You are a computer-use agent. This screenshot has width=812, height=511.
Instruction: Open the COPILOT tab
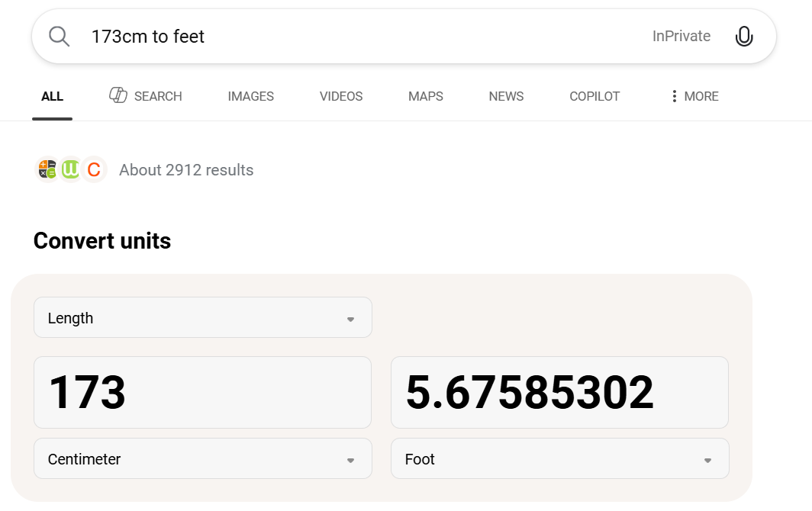pyautogui.click(x=594, y=96)
